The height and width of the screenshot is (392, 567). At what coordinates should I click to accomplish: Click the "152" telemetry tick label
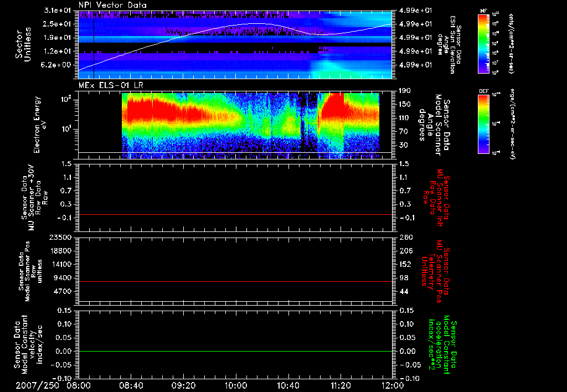[405, 264]
